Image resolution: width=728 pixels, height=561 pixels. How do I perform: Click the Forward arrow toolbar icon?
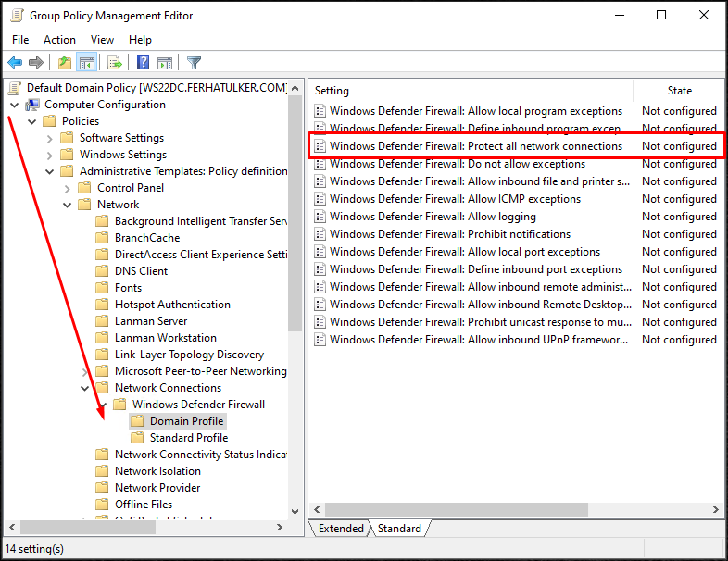click(x=36, y=62)
